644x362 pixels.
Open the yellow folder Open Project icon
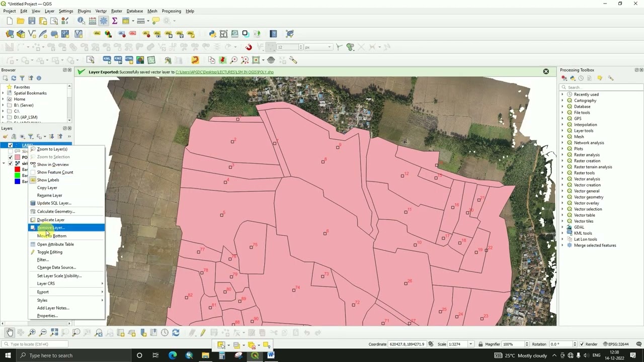point(21,21)
